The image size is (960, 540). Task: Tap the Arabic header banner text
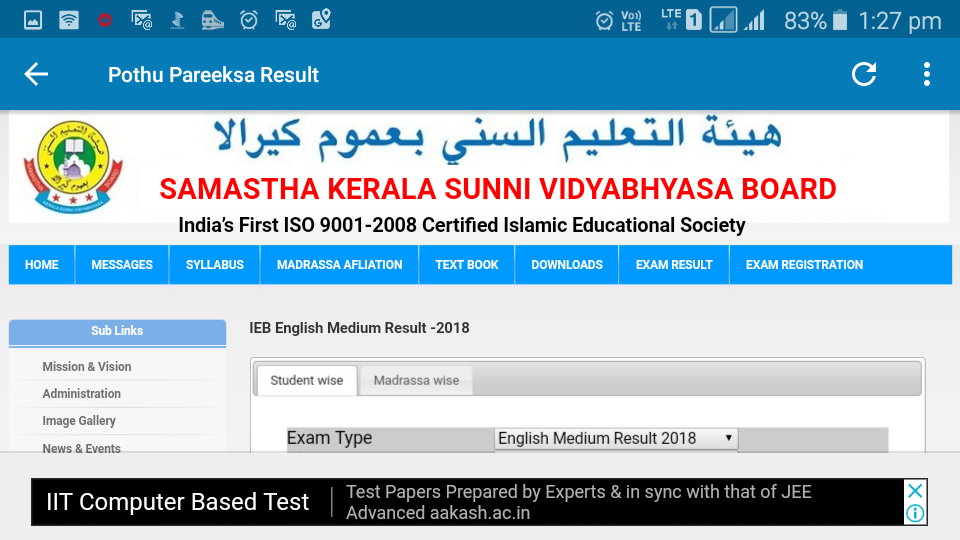tap(497, 139)
